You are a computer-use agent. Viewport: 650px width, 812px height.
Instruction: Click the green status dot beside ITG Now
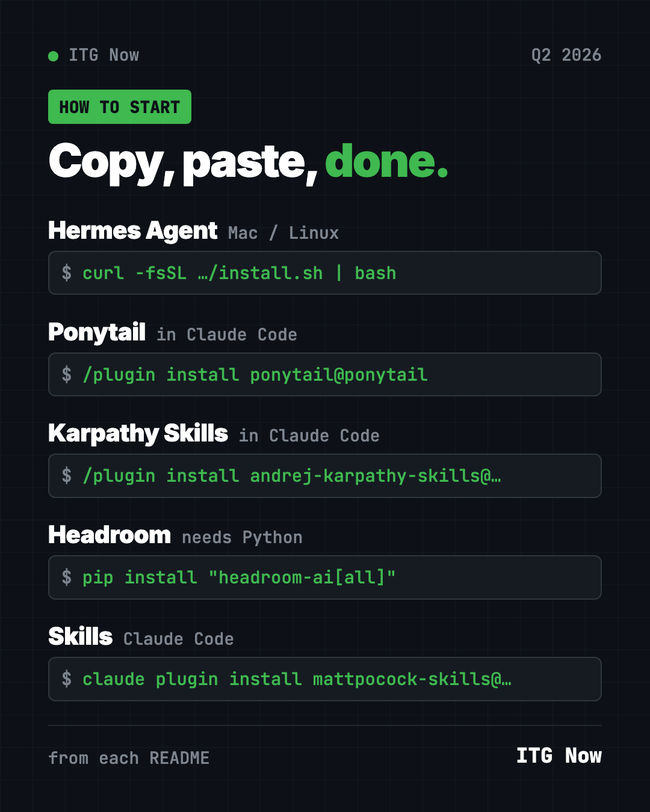coord(53,56)
